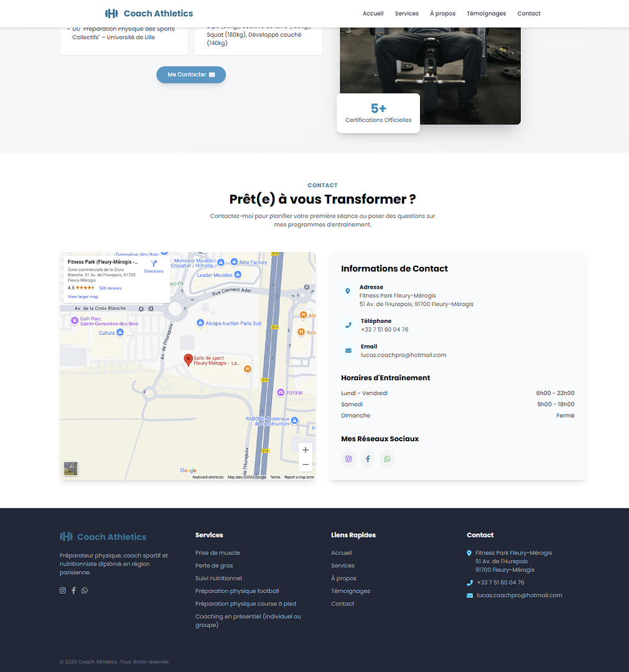Image resolution: width=629 pixels, height=672 pixels.
Task: Click the Nike Factory map marker
Action: tap(235, 262)
